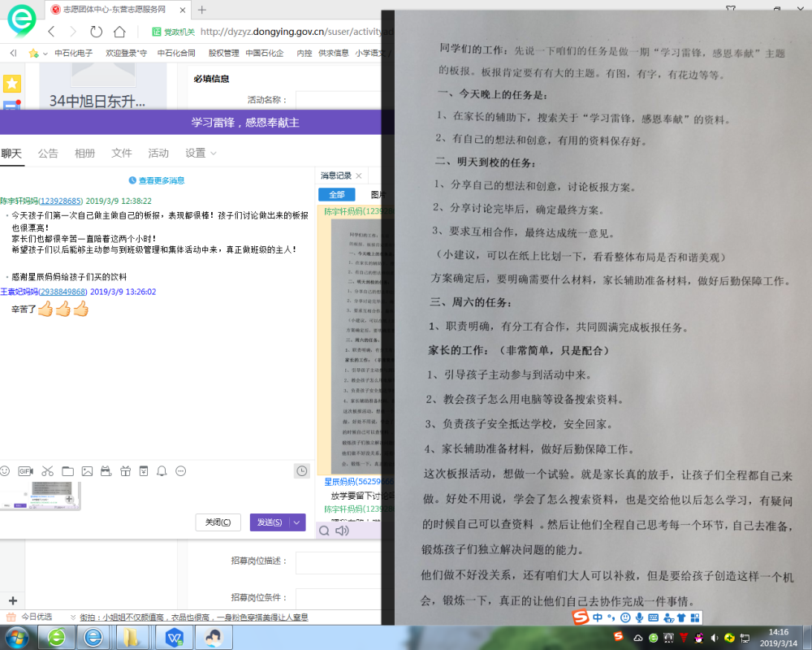Open WPS Writer from the taskbar
812x650 pixels.
coord(175,638)
